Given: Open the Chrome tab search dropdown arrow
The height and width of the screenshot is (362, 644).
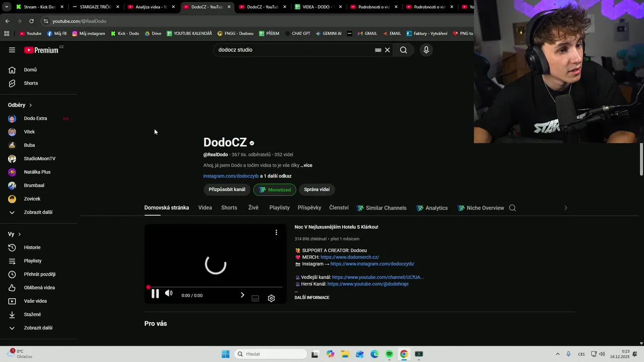Looking at the screenshot, I should click(x=7, y=7).
